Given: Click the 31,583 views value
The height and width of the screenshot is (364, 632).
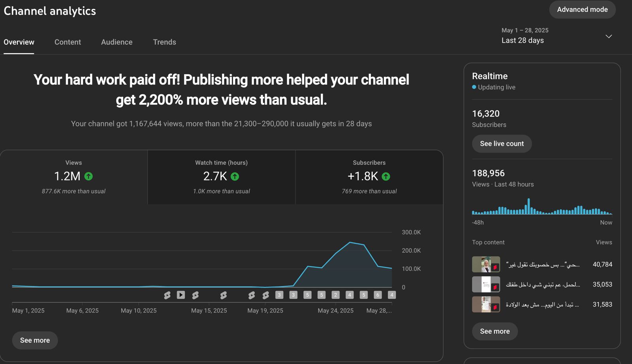Looking at the screenshot, I should click(602, 304).
